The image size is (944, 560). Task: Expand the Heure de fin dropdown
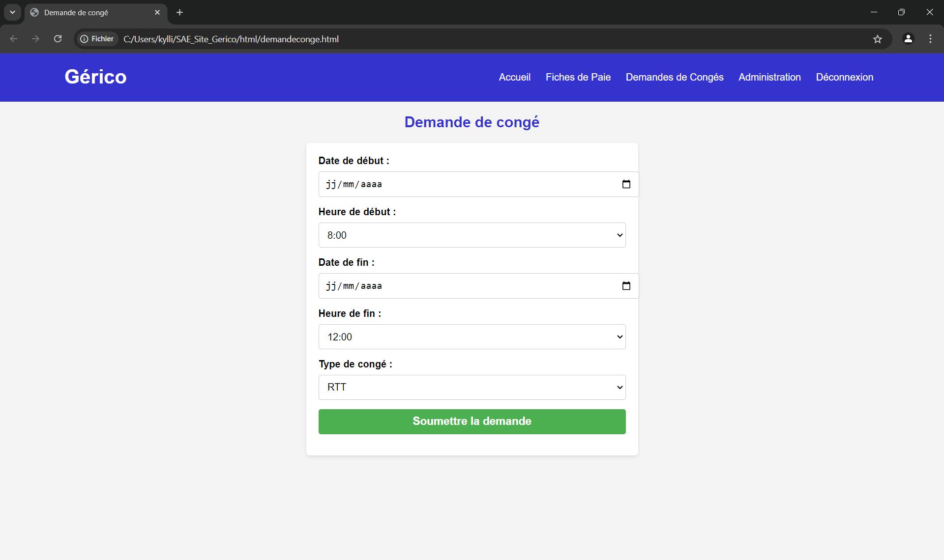tap(472, 336)
